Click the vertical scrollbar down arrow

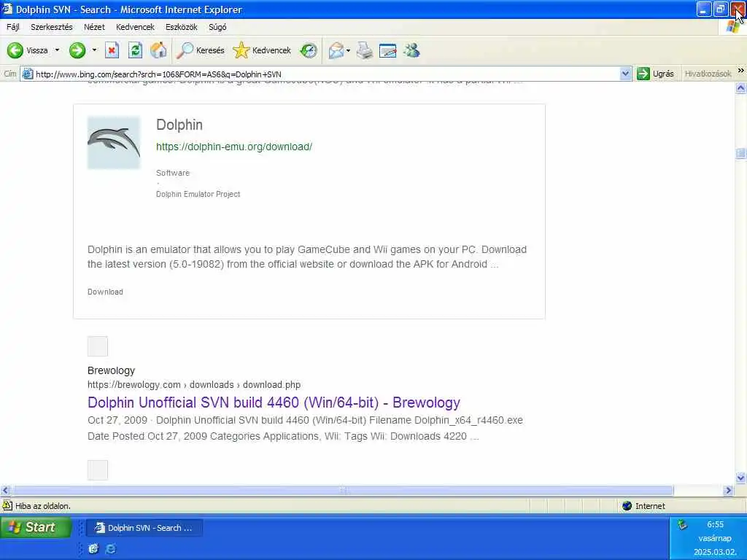(741, 478)
